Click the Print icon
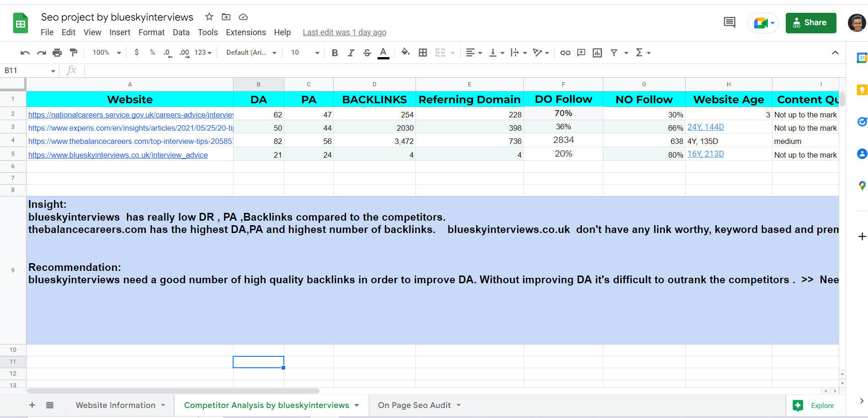 coord(57,53)
